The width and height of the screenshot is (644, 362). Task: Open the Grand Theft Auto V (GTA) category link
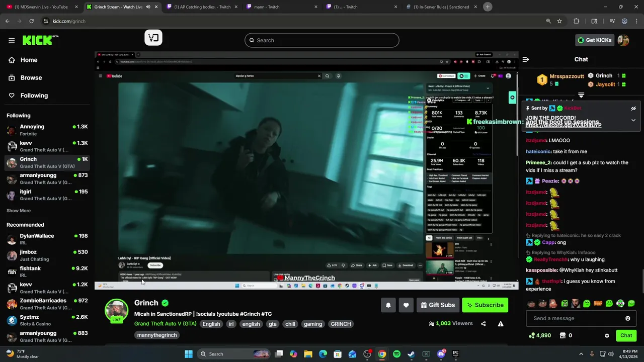[x=165, y=324]
